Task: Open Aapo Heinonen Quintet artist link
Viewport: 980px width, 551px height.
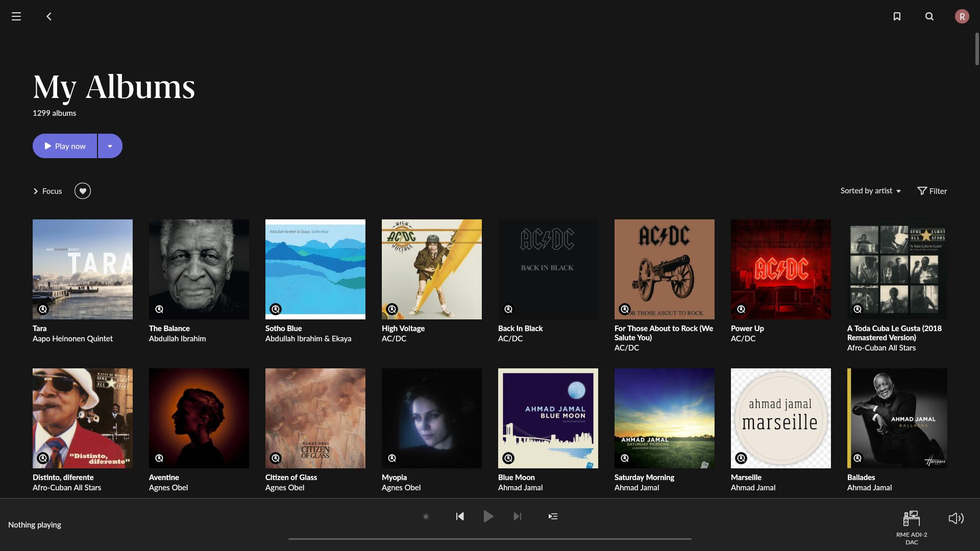Action: click(x=72, y=339)
